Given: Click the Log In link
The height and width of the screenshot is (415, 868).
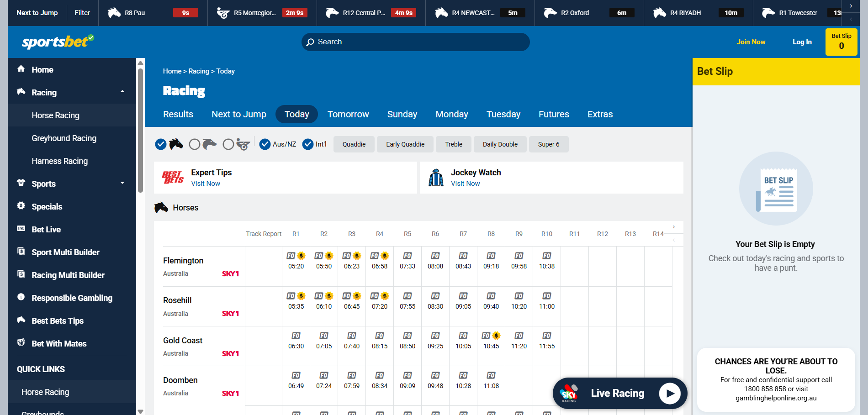Looking at the screenshot, I should [802, 42].
